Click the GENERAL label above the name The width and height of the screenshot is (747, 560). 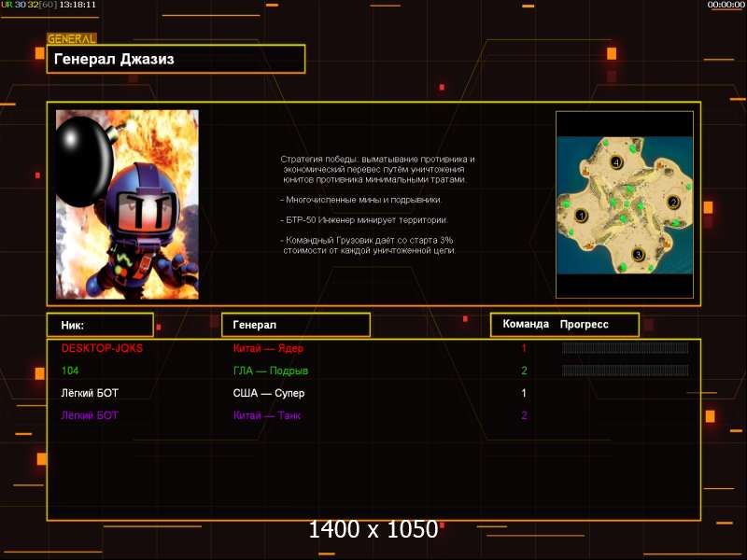tap(71, 39)
